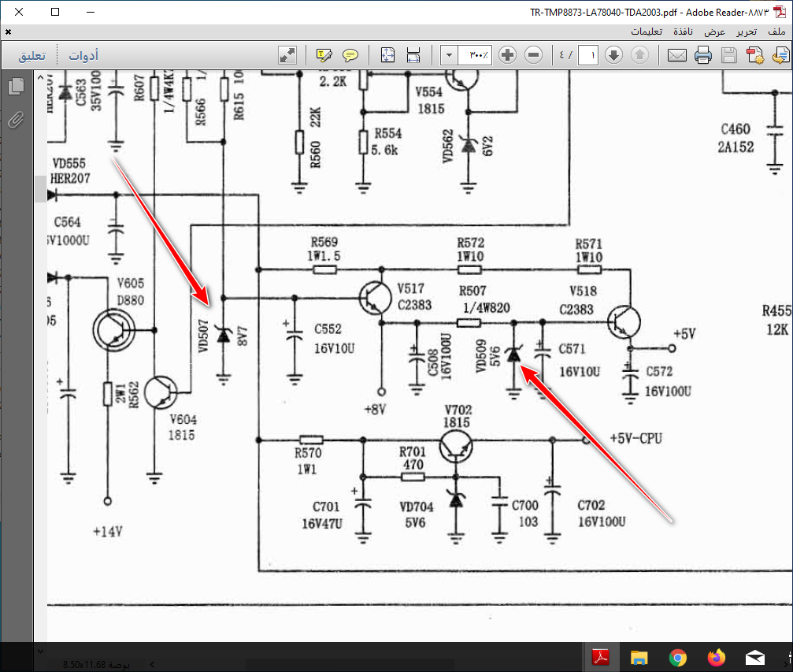793x672 pixels.
Task: Click the VD507 label in schematic
Action: (203, 336)
